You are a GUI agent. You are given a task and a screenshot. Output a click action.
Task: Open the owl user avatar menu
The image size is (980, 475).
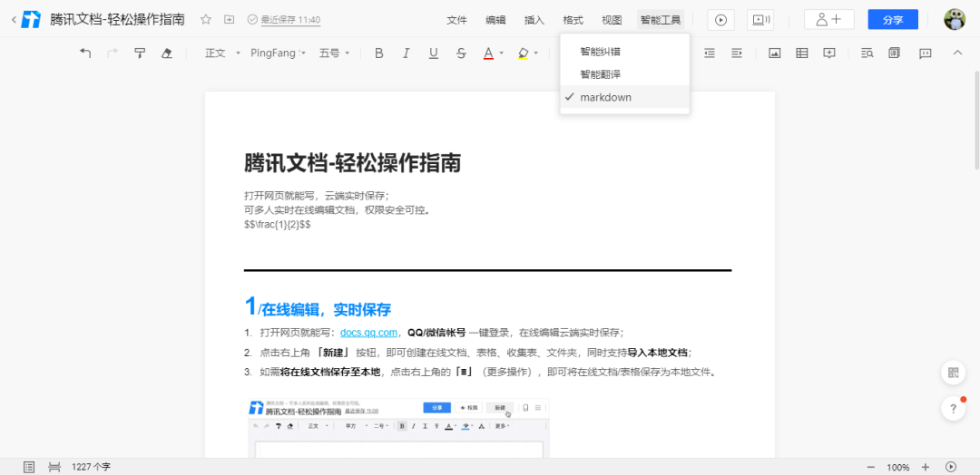tap(955, 19)
